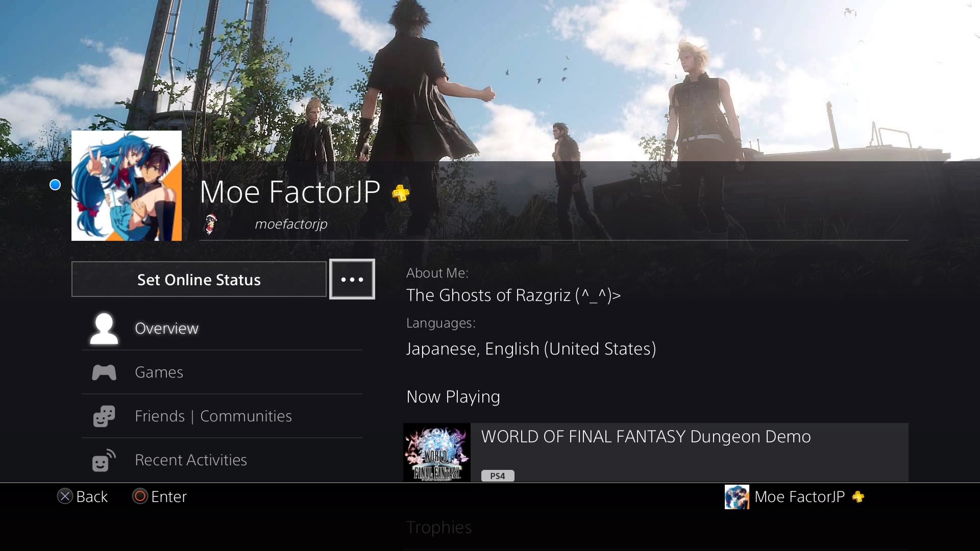Open WORLD OF FINAL FANTASY game thumbnail
Image resolution: width=980 pixels, height=551 pixels.
437,452
